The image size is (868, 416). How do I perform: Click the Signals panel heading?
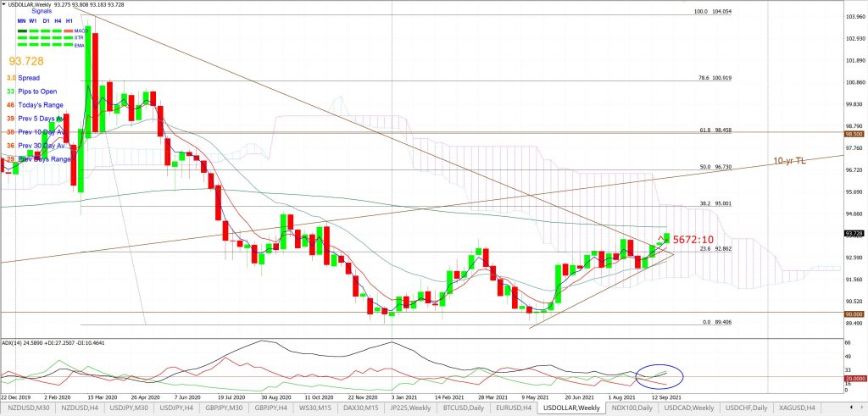[41, 11]
